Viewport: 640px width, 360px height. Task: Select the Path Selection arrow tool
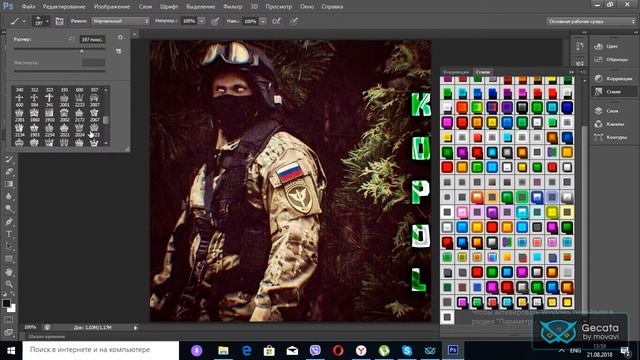pos(9,247)
